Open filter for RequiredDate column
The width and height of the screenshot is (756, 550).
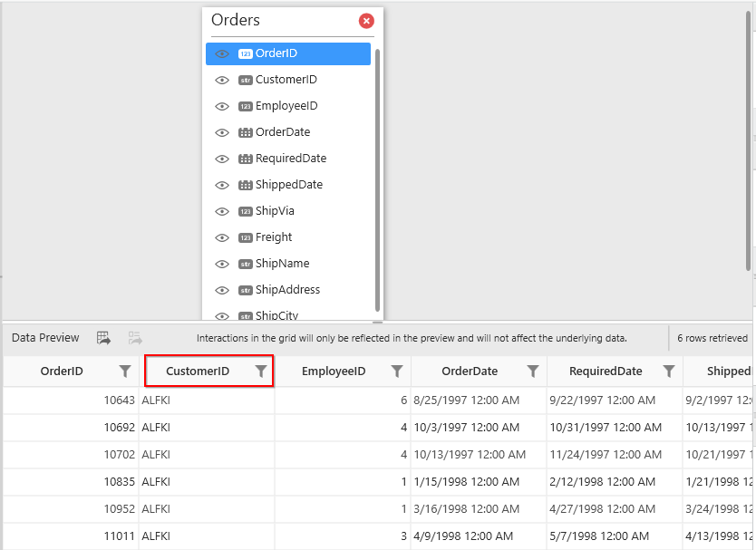coord(669,371)
